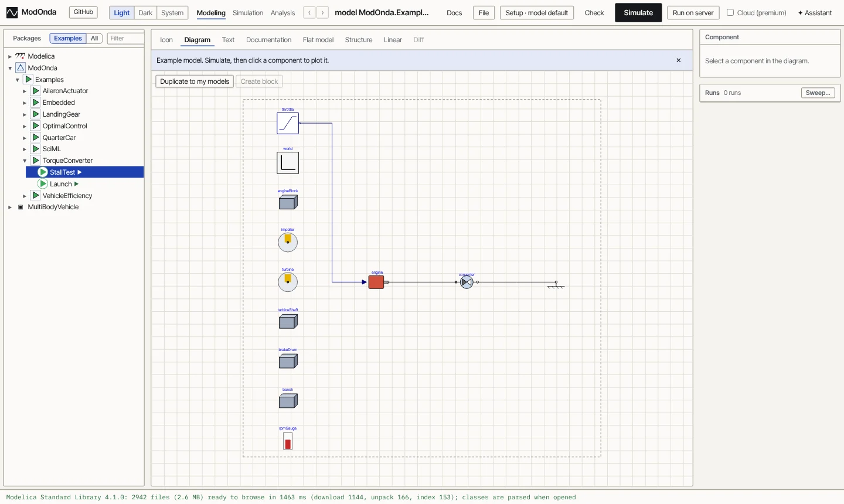Switch the theme to System
This screenshot has width=844, height=504.
tap(172, 13)
